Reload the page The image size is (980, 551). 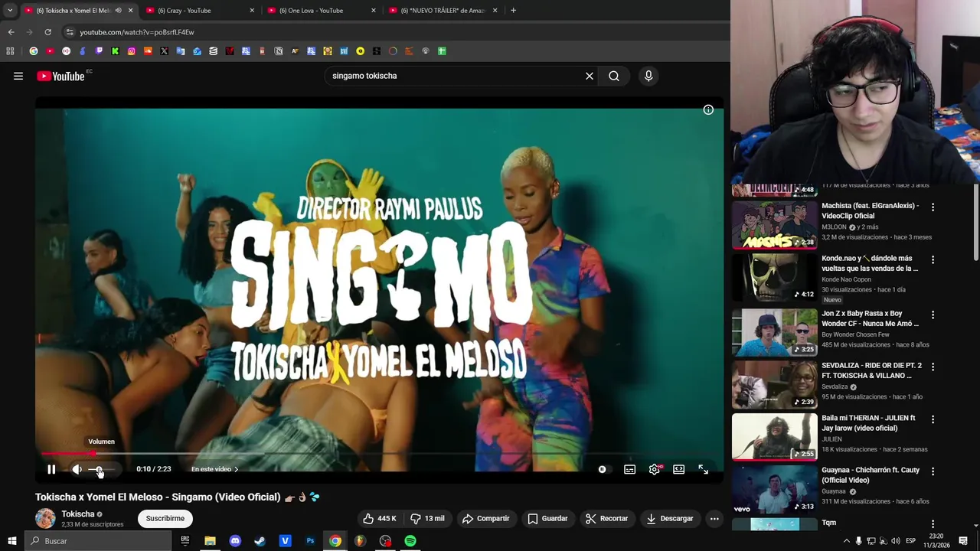click(47, 32)
